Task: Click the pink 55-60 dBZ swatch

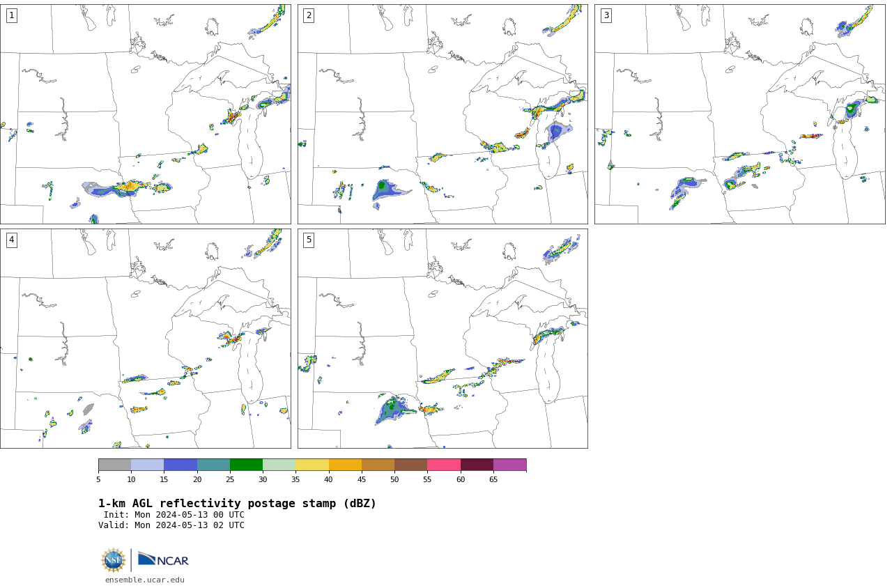Action: [444, 465]
